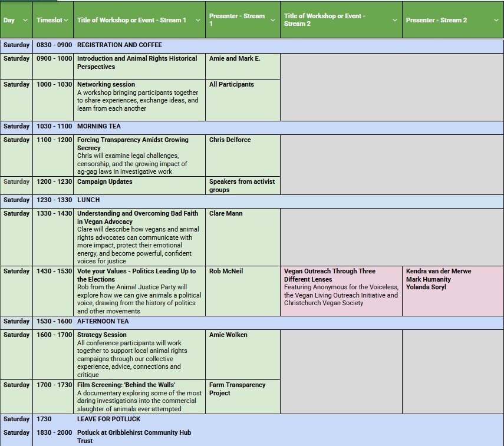Click empty Stream 2 title cell beside Strategy Session
The width and height of the screenshot is (504, 446).
pos(341,371)
